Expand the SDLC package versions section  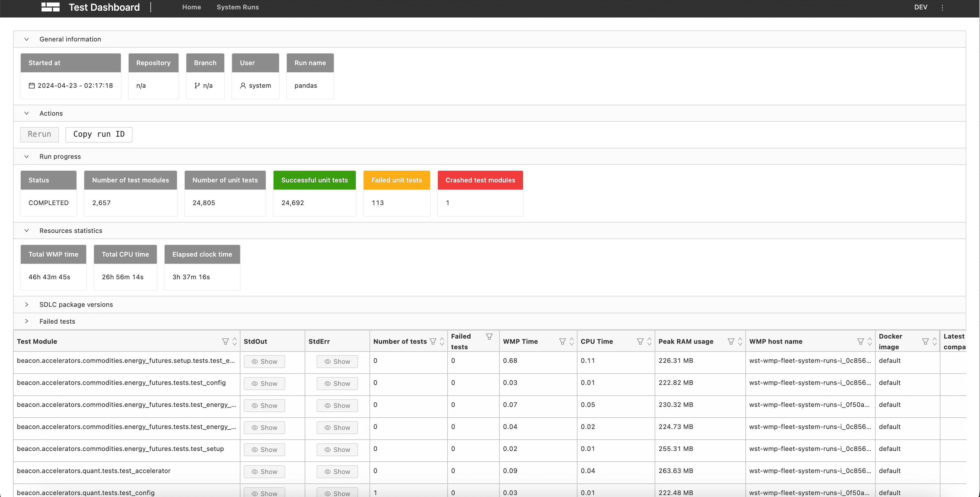pos(27,305)
